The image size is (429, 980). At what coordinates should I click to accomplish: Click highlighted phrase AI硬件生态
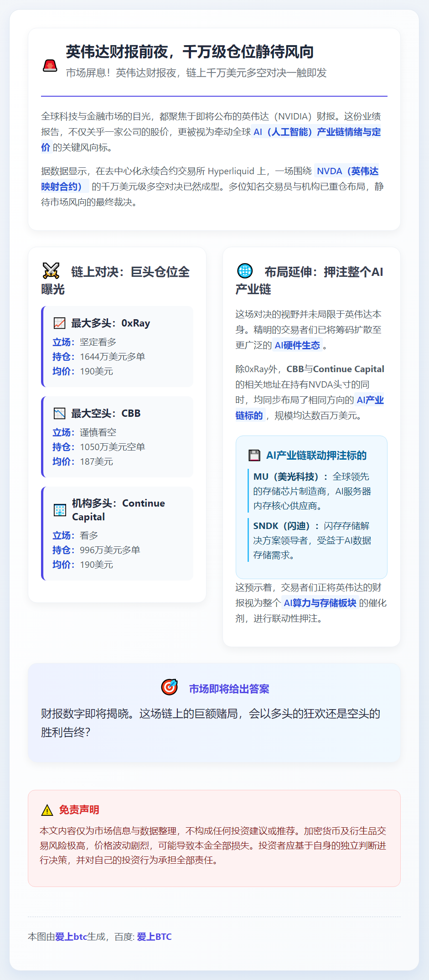pos(297,345)
